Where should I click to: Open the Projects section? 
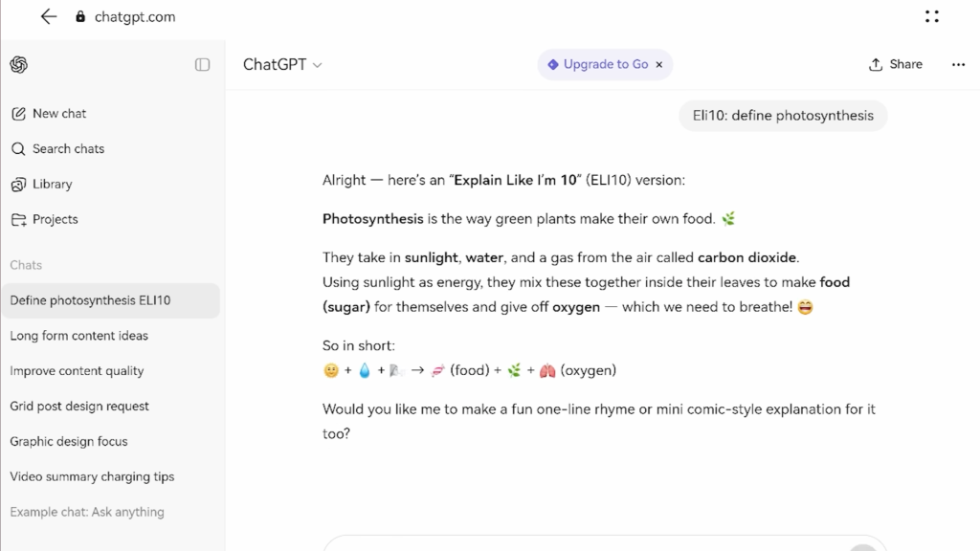point(55,219)
